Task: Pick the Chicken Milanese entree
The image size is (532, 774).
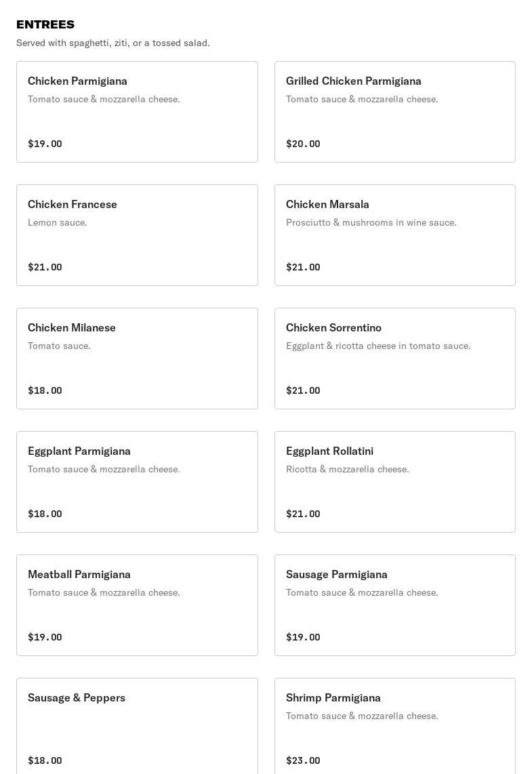Action: click(137, 359)
